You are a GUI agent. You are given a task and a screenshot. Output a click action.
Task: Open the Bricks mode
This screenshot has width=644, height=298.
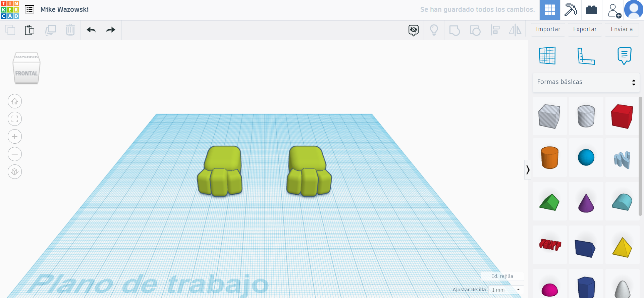click(591, 10)
